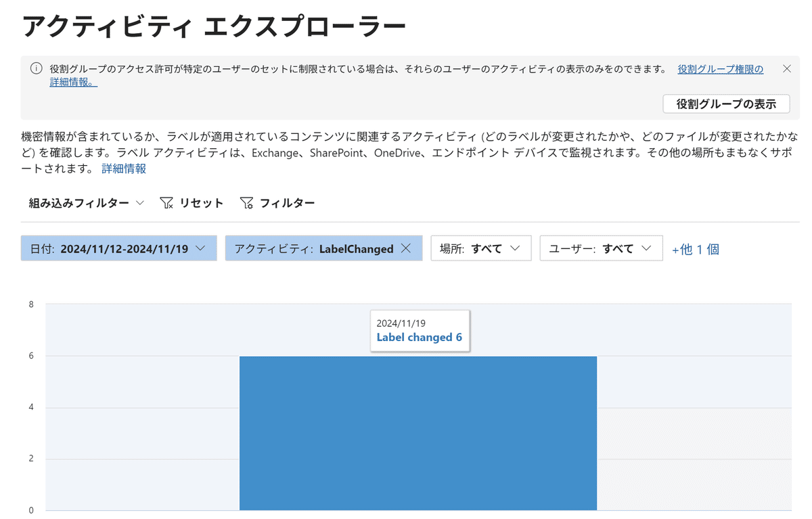Click the blue Label changed chart bar
The image size is (812, 519).
click(418, 433)
